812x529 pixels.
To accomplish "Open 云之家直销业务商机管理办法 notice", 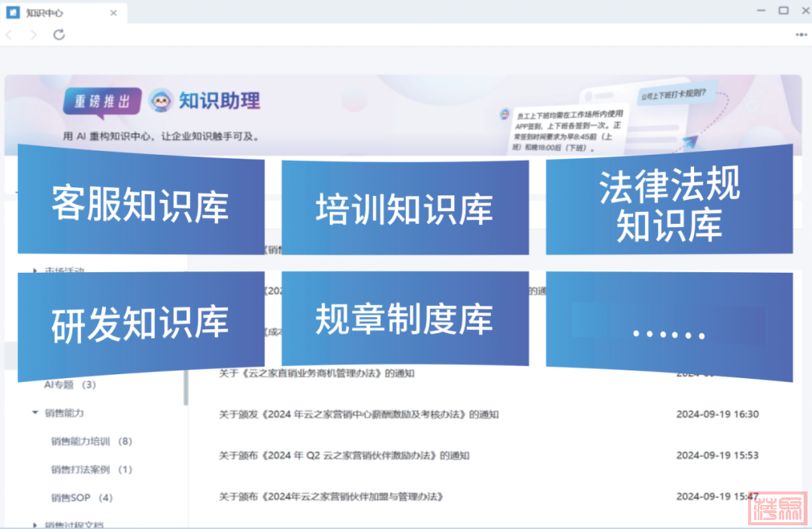I will pyautogui.click(x=316, y=373).
